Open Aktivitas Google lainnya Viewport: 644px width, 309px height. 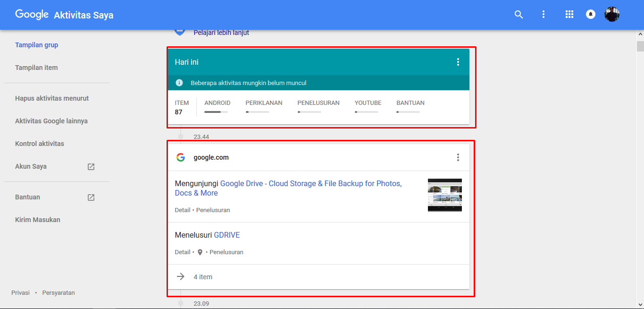[x=51, y=121]
